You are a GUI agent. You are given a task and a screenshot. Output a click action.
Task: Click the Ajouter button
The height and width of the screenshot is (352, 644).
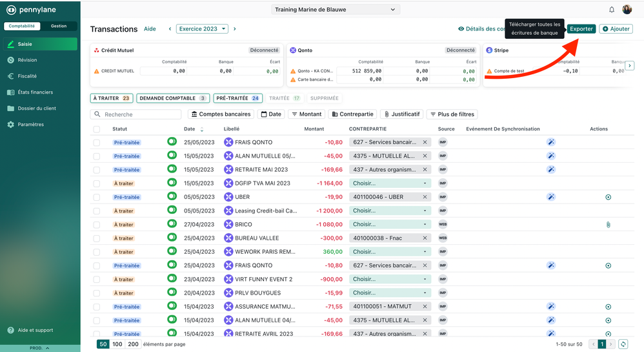click(616, 29)
